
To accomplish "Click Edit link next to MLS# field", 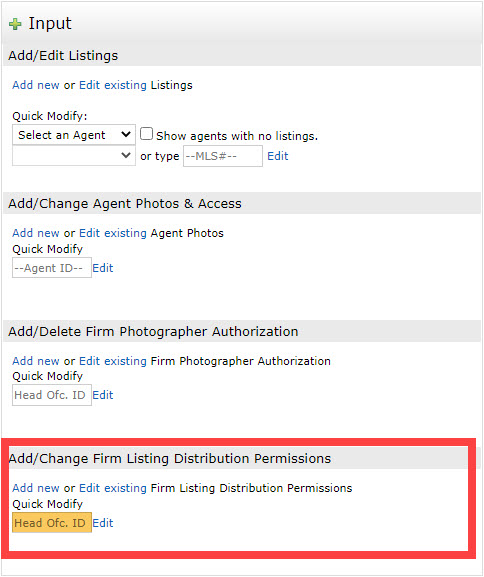I will [278, 156].
